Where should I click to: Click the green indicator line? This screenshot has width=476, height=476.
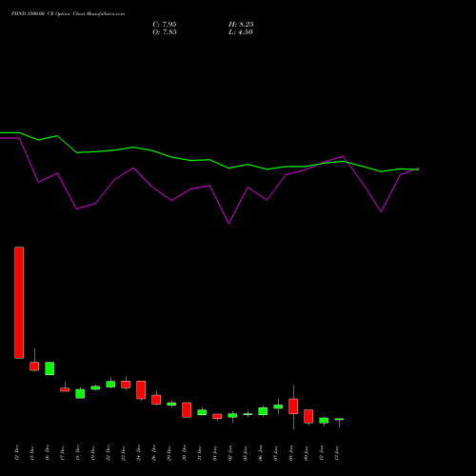(x=209, y=160)
